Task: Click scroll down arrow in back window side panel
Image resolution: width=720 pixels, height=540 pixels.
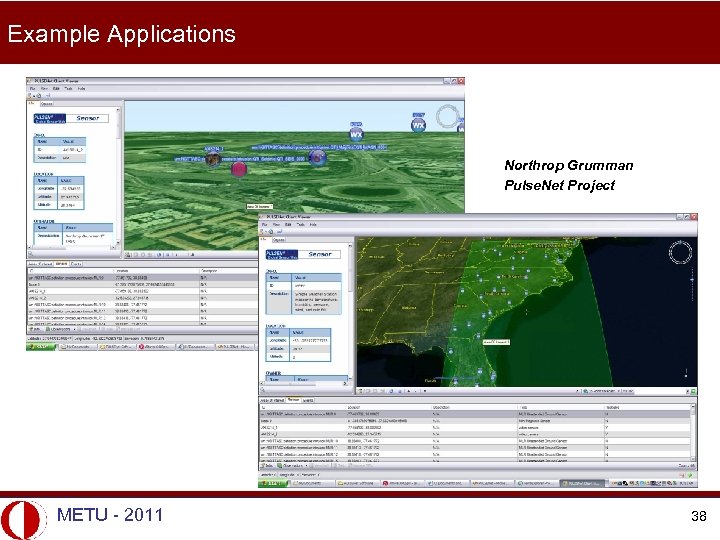Action: pos(118,242)
